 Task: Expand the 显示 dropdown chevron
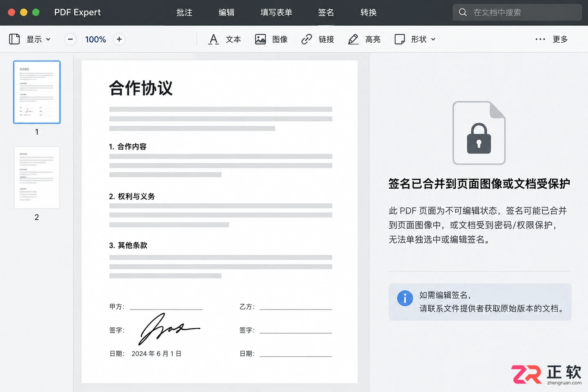coord(48,40)
